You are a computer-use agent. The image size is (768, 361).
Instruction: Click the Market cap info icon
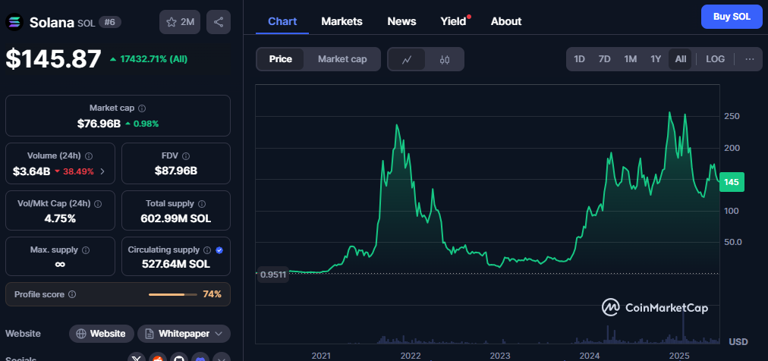point(142,108)
